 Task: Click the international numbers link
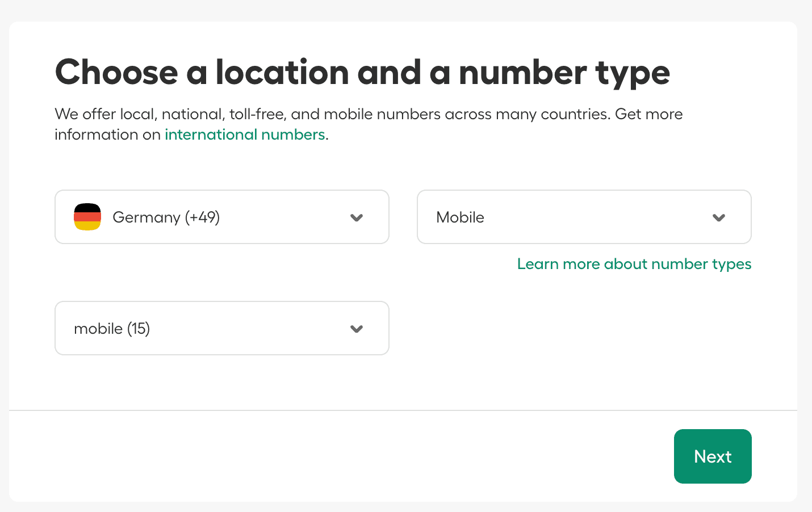[245, 135]
